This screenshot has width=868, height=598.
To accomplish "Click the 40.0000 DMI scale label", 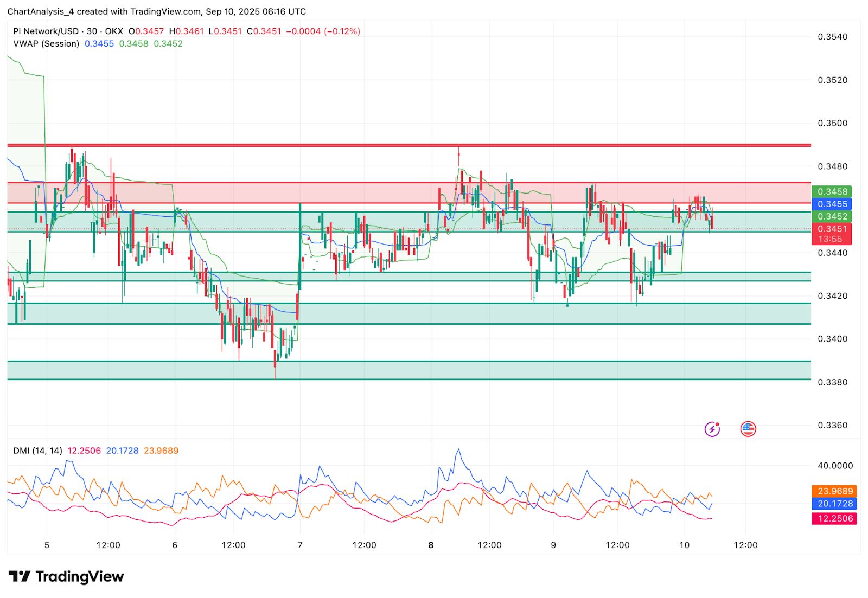I will click(835, 466).
